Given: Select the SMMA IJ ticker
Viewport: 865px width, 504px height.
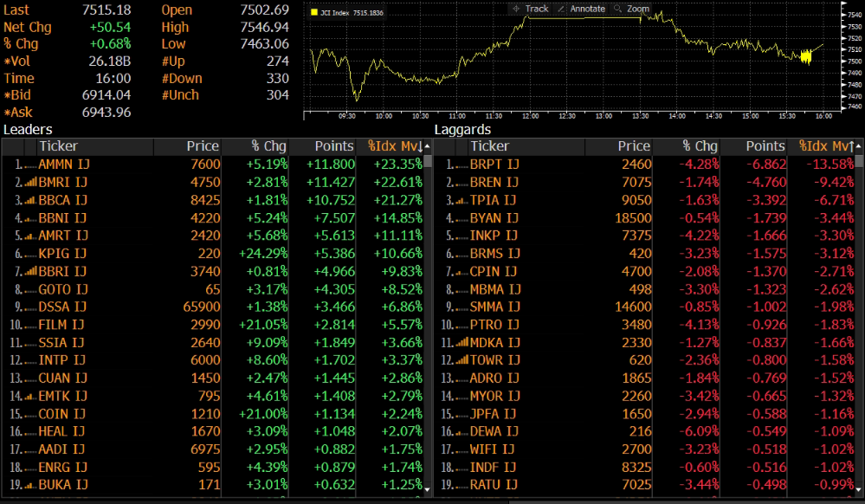Looking at the screenshot, I should click(494, 307).
